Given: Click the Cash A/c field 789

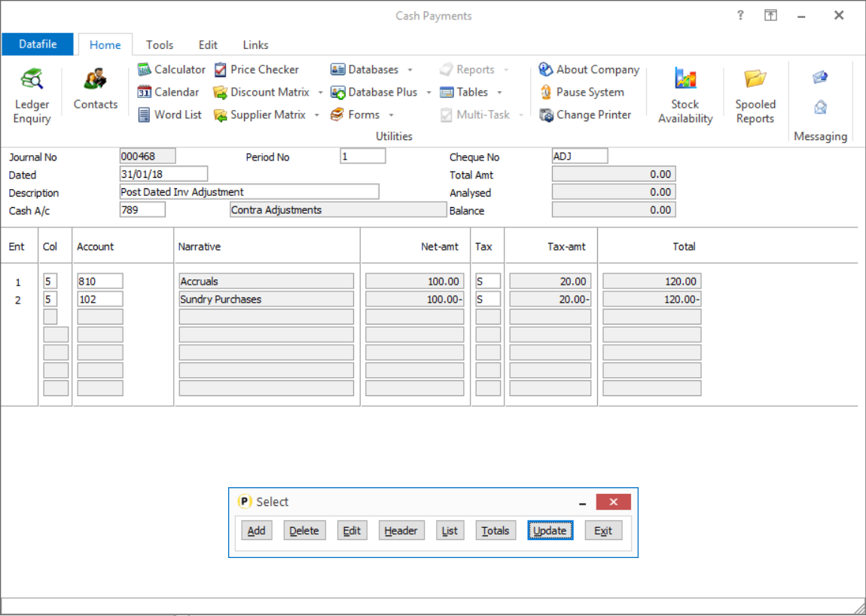Looking at the screenshot, I should tap(142, 210).
